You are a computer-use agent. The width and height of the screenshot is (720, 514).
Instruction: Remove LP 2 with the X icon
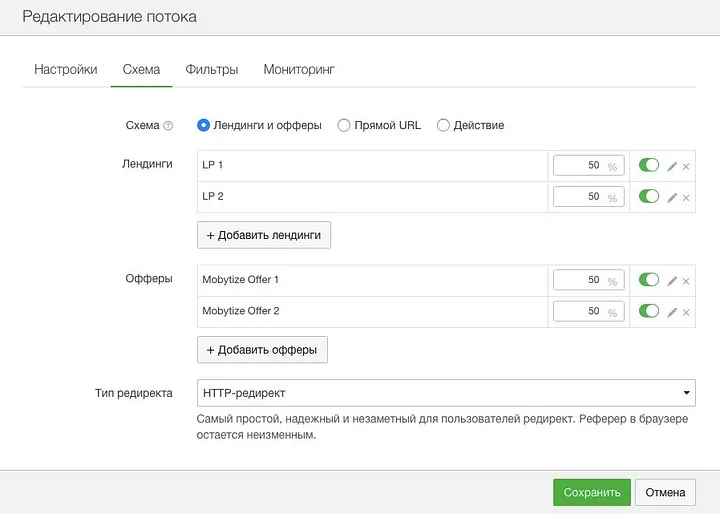point(686,198)
